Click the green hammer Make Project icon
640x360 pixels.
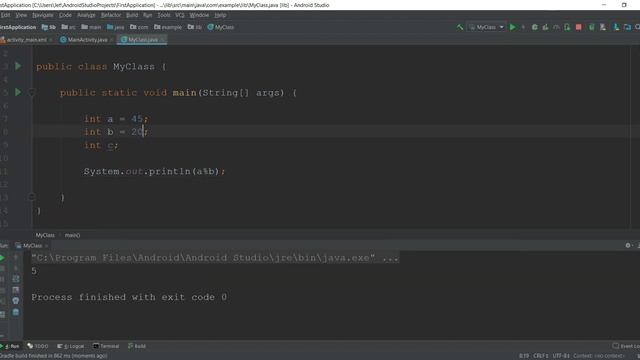pyautogui.click(x=460, y=27)
